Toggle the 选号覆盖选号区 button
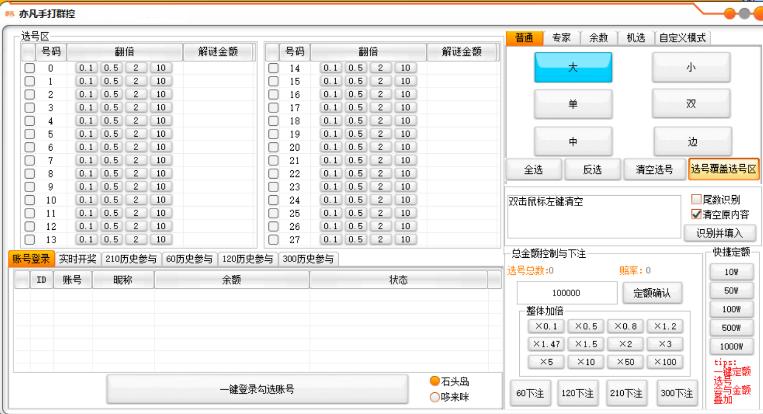Screen dimensions: 763x414 click(x=724, y=169)
